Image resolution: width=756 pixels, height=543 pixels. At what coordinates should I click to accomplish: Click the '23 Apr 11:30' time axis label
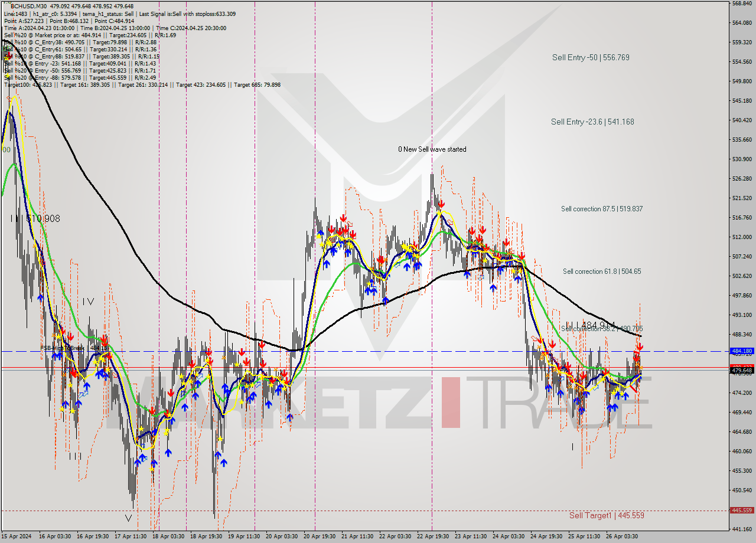click(471, 537)
